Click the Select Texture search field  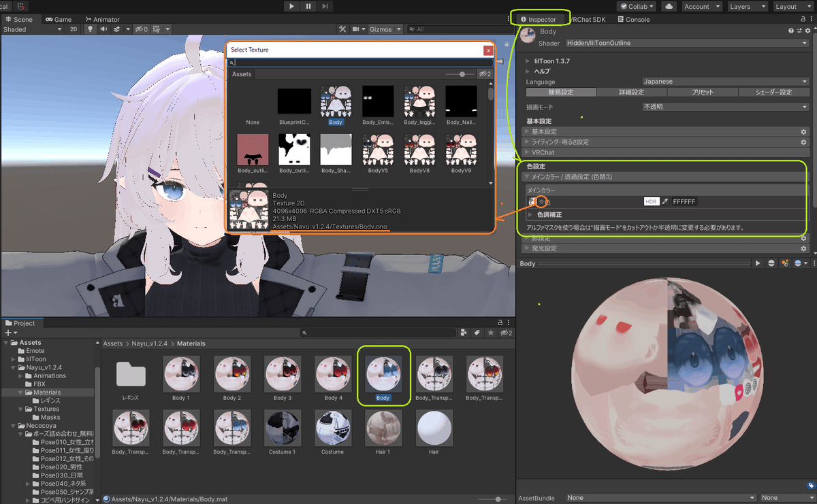tap(360, 63)
